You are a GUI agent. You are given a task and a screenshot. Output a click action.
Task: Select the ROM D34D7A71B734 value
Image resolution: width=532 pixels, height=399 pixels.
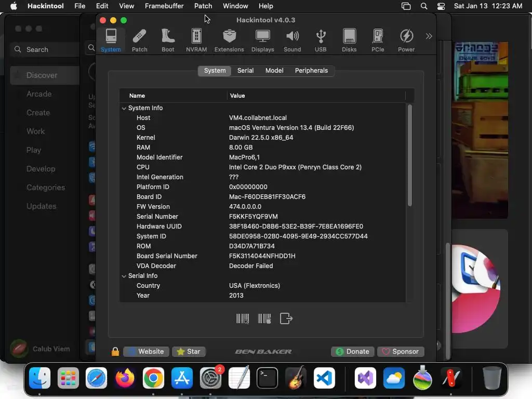252,246
